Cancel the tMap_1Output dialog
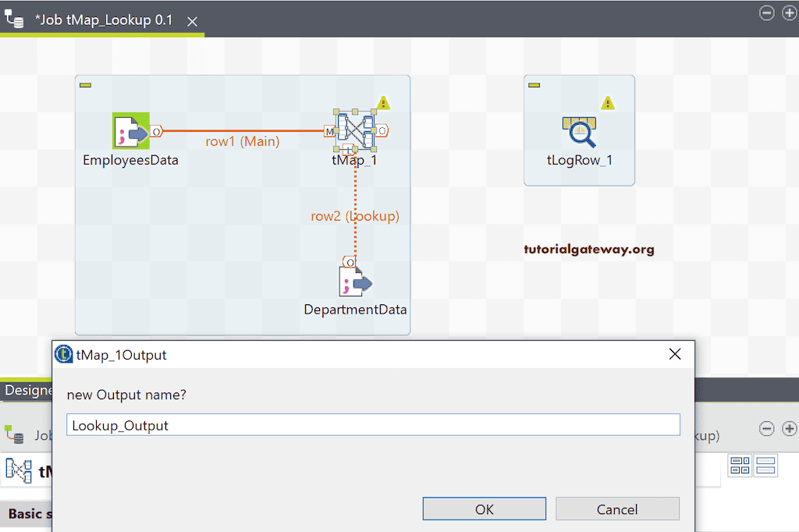This screenshot has width=799, height=532. click(x=617, y=509)
